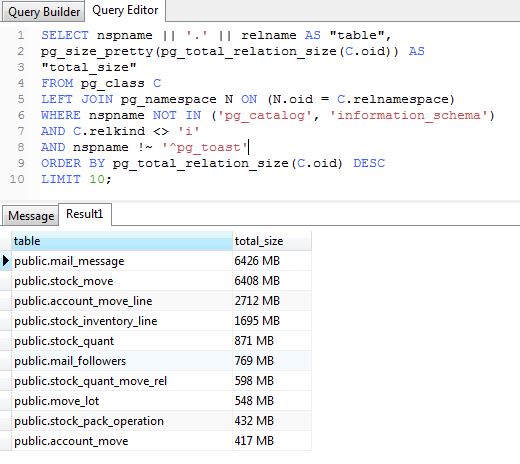
Task: Click 'pg_catalog' string in line 6
Action: [265, 115]
